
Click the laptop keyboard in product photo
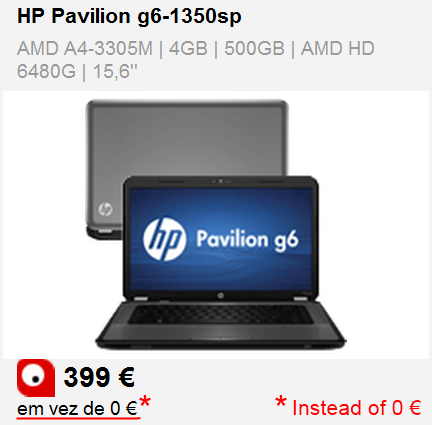click(220, 315)
